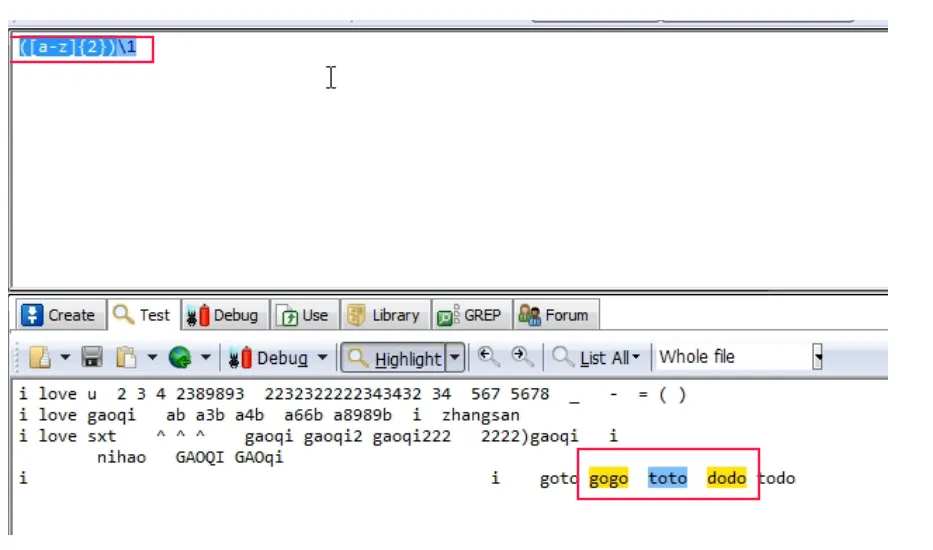Click the List All button
933x550 pixels.
(597, 358)
